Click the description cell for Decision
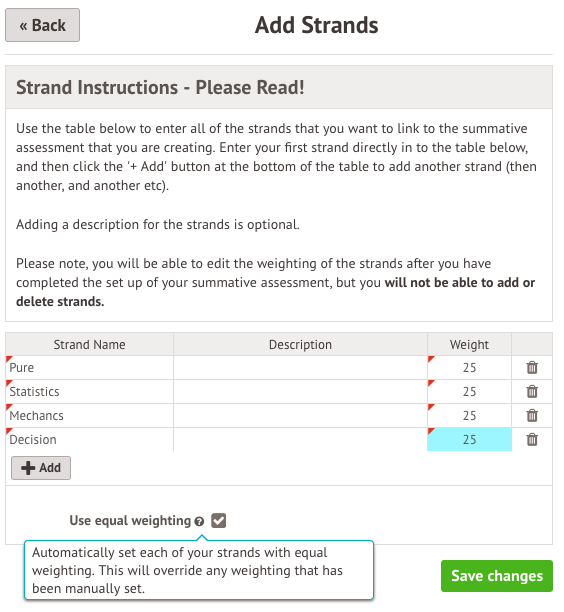Image resolution: width=564 pixels, height=612 pixels. click(300, 439)
